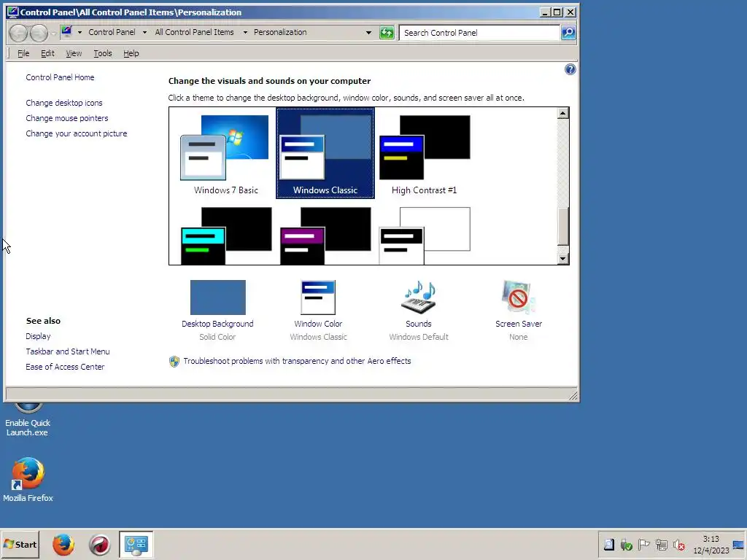Click the Control Panel taskbar button

136,545
